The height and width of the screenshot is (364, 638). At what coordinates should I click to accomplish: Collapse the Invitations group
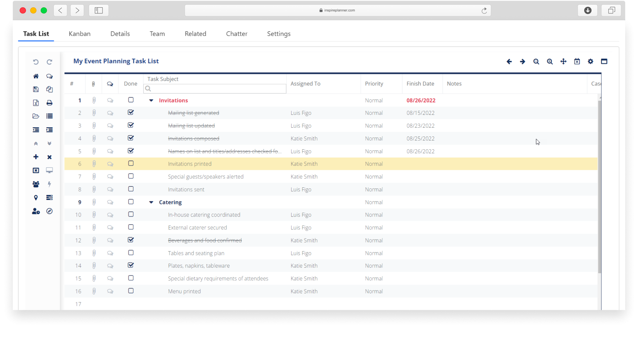151,100
